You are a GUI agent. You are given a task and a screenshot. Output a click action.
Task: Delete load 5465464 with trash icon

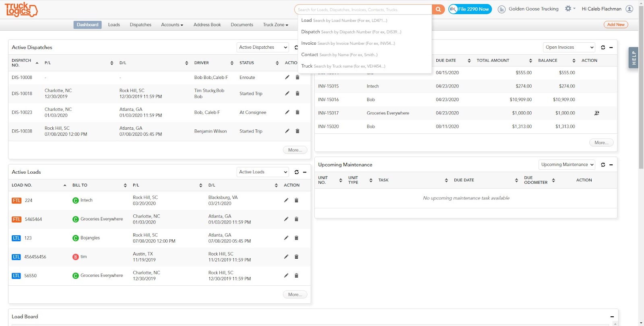[296, 219]
